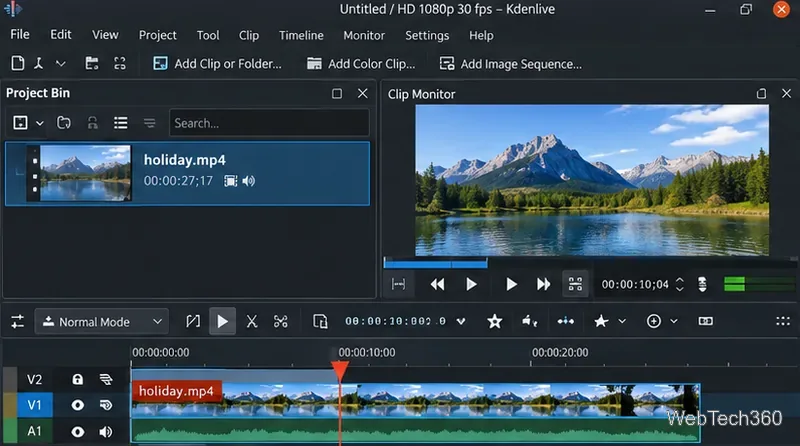
Task: Open the File menu
Action: 20,35
